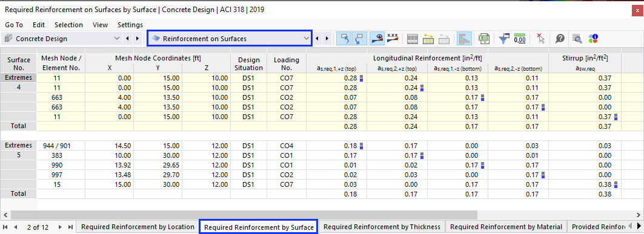Viewport: 644px width, 234px height.
Task: Click the 2 of 12 page indicator
Action: 38,227
